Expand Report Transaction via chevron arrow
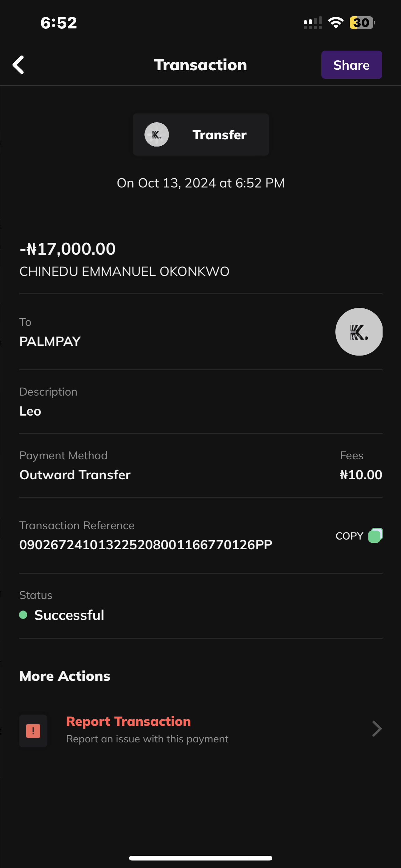Screen dimensions: 401x868 (x=376, y=729)
